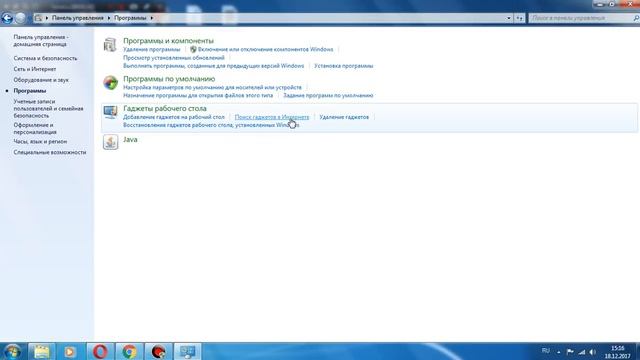Open the address bar history dropdown

point(509,18)
